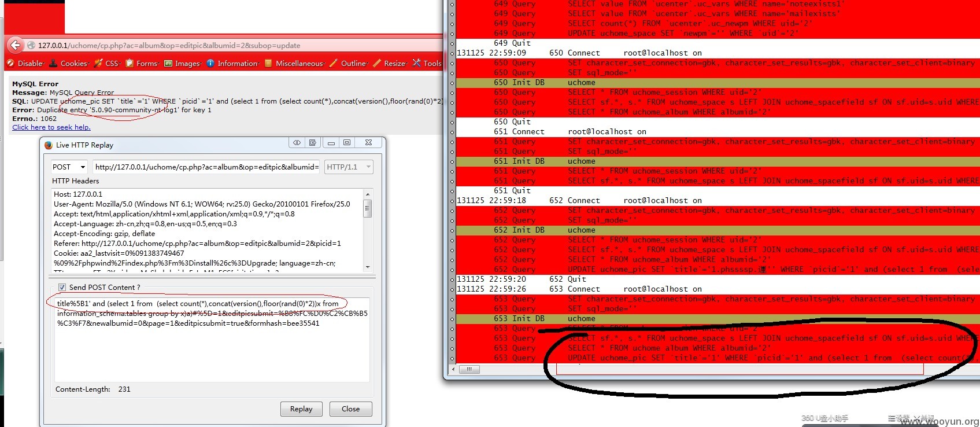Click the request URL field in Live HTTP Replay
Image resolution: width=980 pixels, height=427 pixels.
(206, 167)
